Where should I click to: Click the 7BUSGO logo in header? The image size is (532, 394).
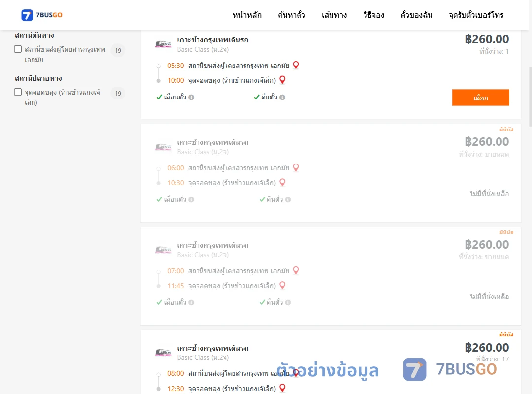(x=42, y=15)
